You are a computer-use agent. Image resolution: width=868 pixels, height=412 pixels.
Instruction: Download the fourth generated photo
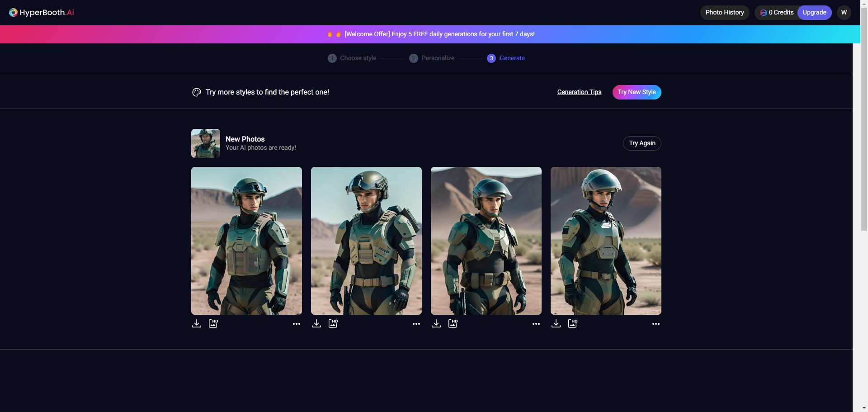(x=556, y=323)
